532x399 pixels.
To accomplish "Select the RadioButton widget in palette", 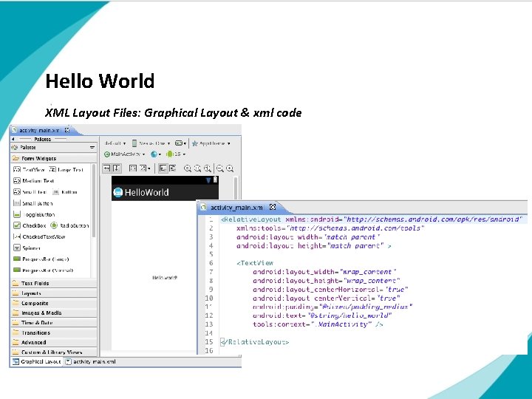I will 69,225.
